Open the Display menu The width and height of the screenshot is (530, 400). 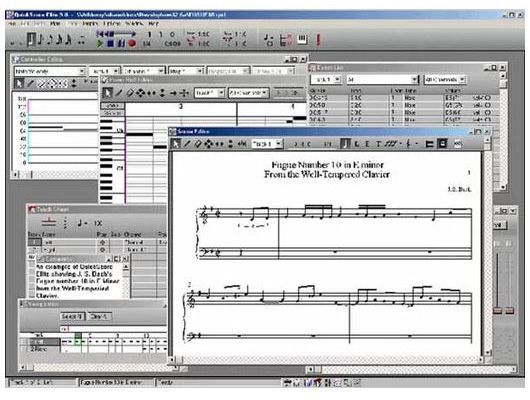[91, 24]
